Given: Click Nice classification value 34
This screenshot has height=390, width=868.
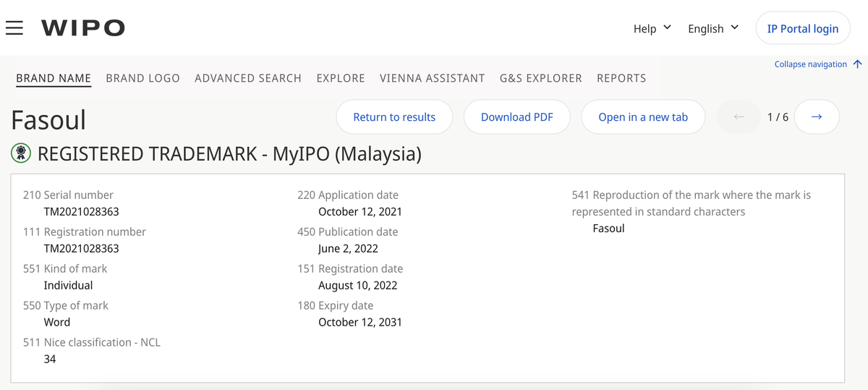Looking at the screenshot, I should (50, 359).
